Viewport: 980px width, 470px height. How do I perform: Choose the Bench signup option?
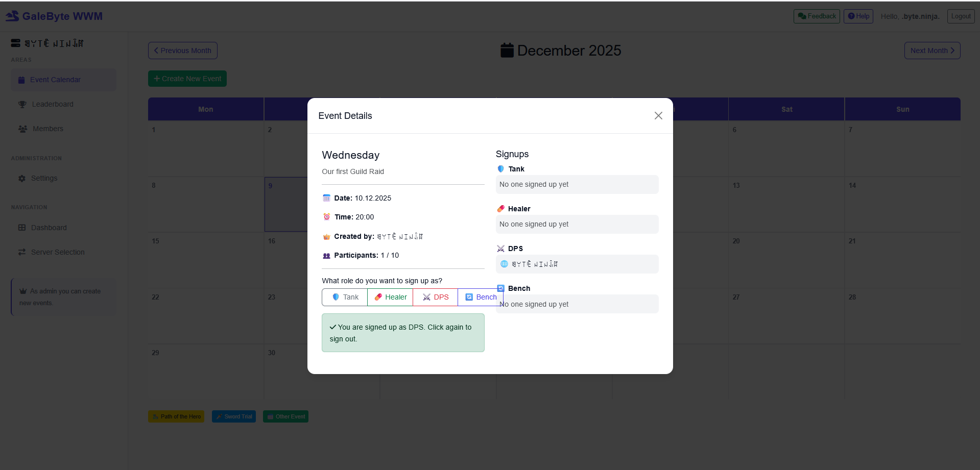pyautogui.click(x=481, y=297)
